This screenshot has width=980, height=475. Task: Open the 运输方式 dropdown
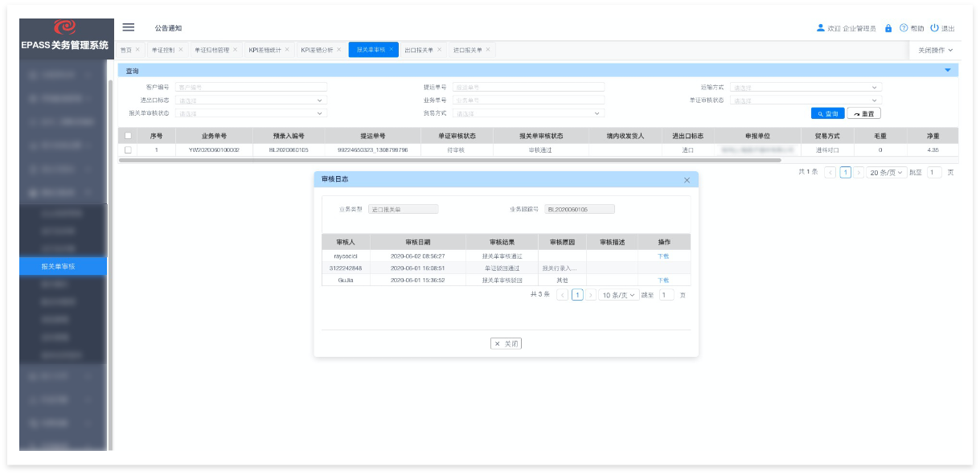tap(806, 88)
